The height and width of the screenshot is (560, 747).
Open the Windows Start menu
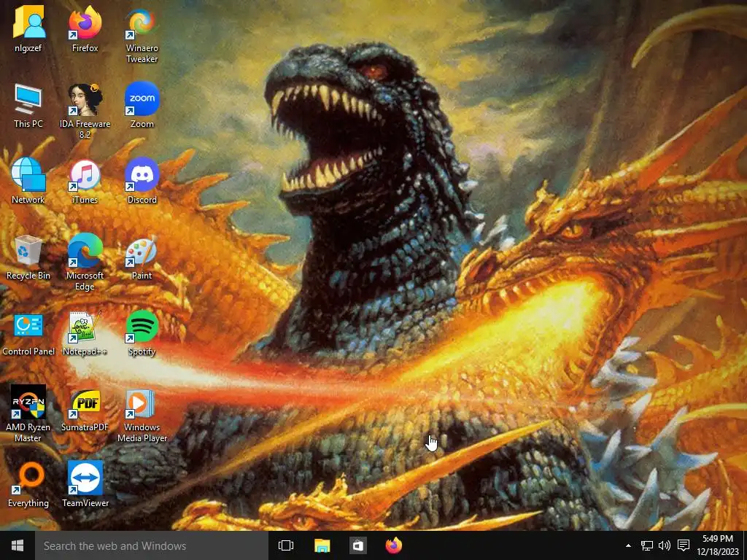tap(18, 545)
